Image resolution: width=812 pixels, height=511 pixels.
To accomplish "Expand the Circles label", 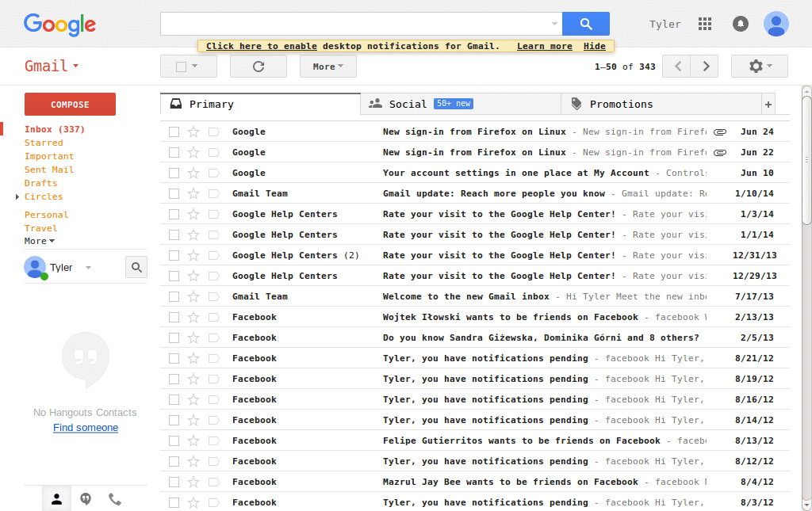I will click(x=17, y=196).
